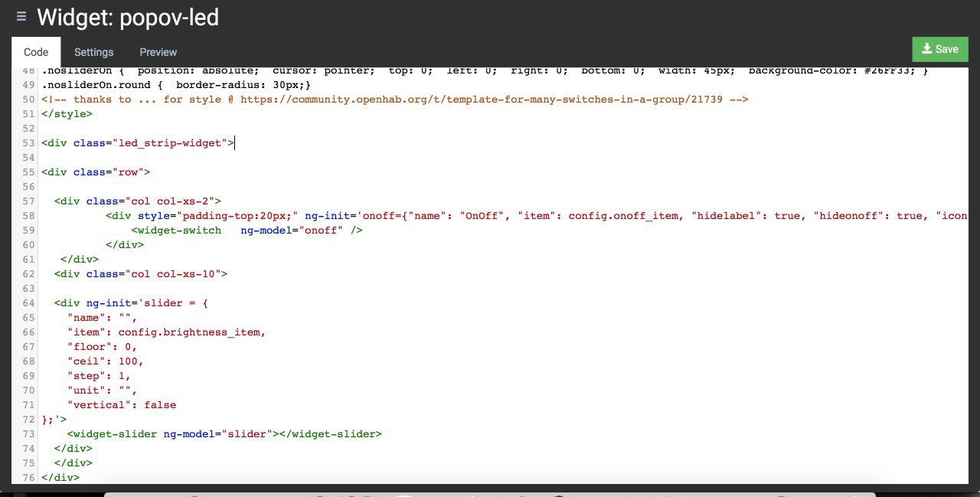Click the 'led_strip-widget' class line
Screen dimensions: 980x497
coord(138,143)
